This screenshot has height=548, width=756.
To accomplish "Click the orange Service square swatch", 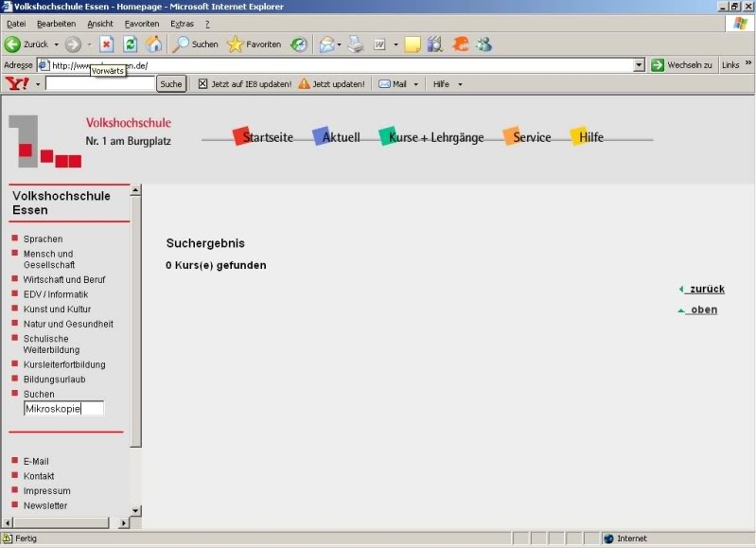I will (511, 136).
